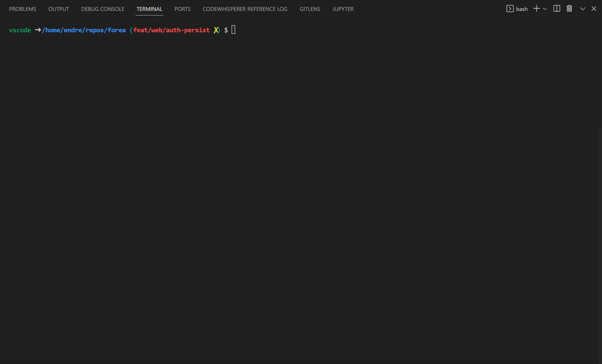Screen dimensions: 602x364
Task: Focus the terminal cursor at prompt
Action: [233, 30]
